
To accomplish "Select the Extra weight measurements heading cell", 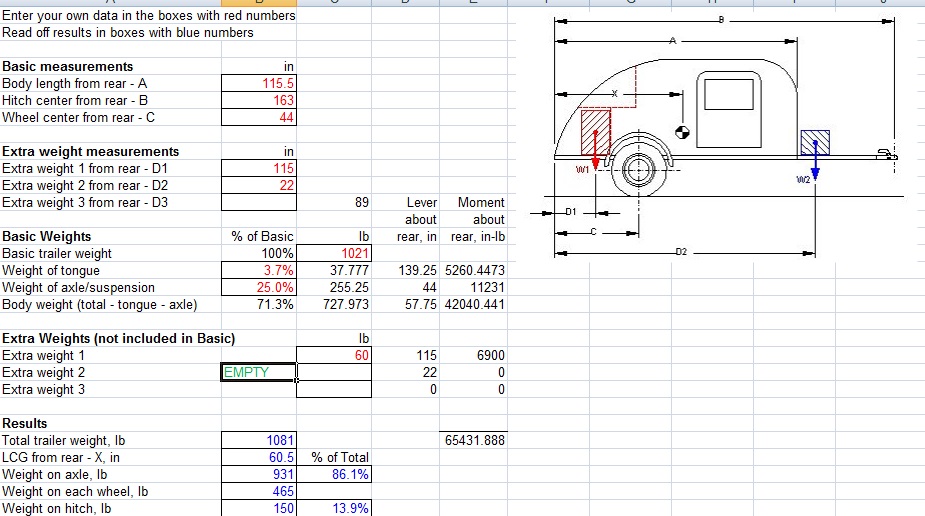I will (x=111, y=151).
